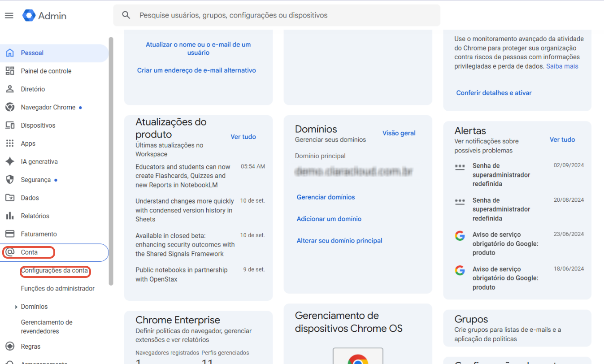Open the 02/09/2024 superadministrador password alert
604x364 pixels.
coord(519,175)
